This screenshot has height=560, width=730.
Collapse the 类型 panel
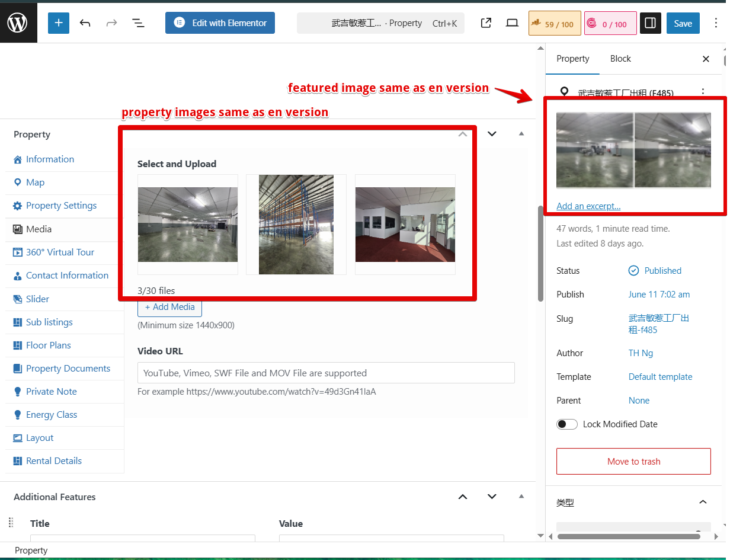(703, 503)
